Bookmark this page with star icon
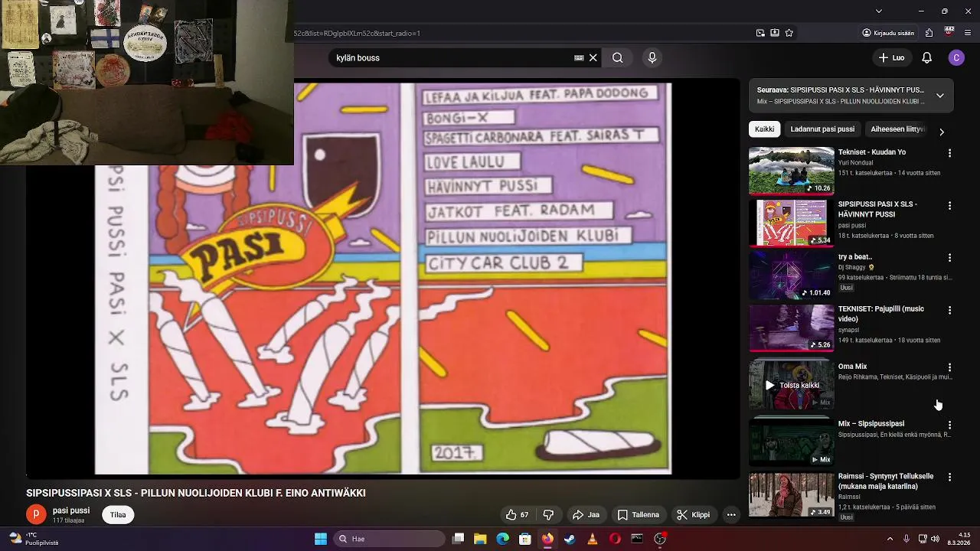 tap(789, 33)
